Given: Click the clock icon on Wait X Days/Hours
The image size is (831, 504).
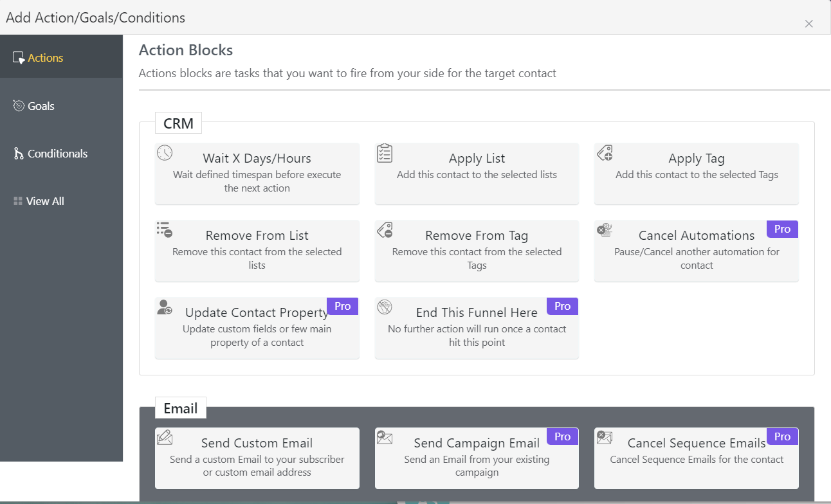Looking at the screenshot, I should coord(165,153).
